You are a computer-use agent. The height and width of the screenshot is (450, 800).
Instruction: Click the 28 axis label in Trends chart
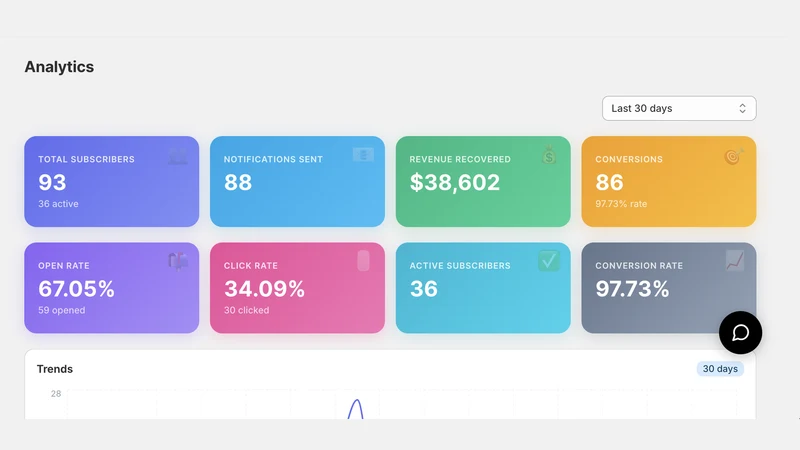(x=56, y=394)
